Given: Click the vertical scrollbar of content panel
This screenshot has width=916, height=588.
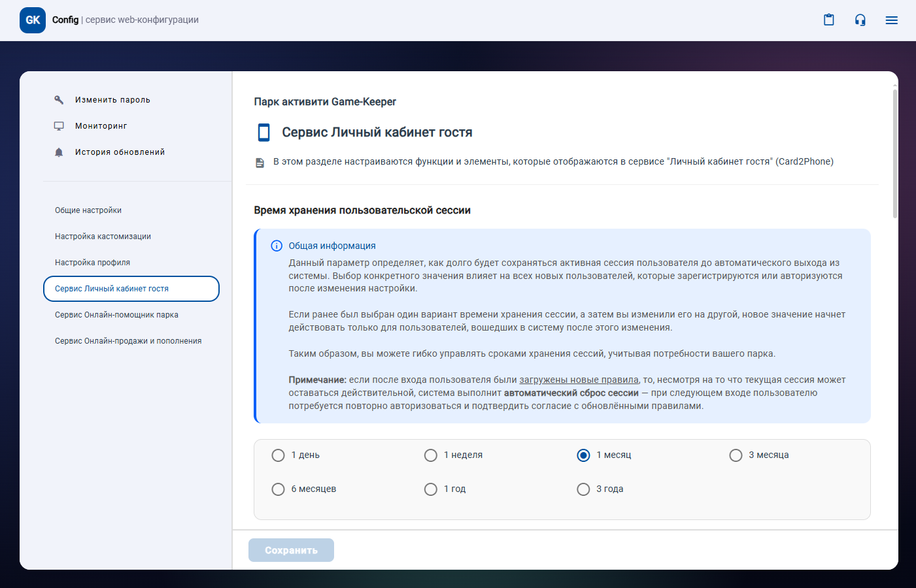Looking at the screenshot, I should point(894,154).
